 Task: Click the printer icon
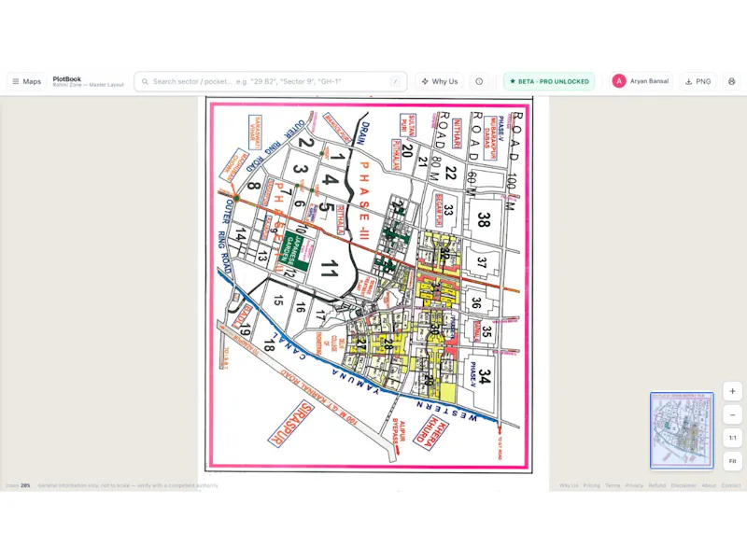pos(732,81)
